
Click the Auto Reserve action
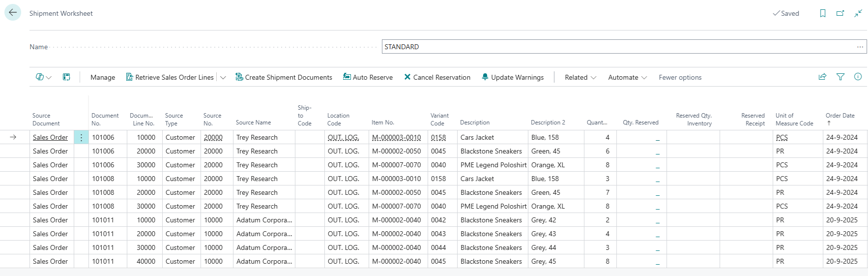368,78
